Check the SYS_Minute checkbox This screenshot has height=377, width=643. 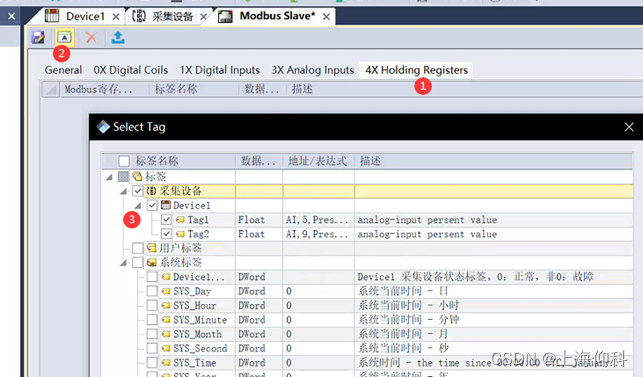[152, 320]
